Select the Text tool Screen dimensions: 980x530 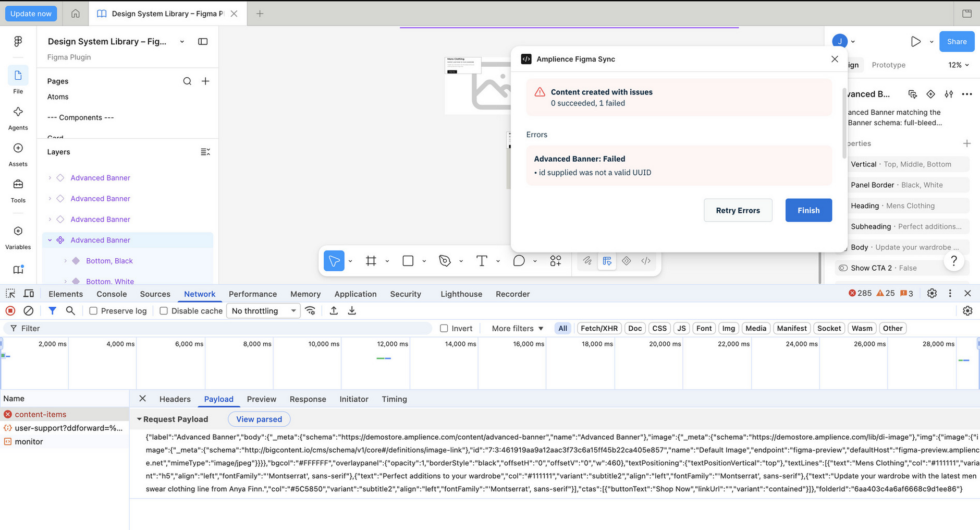tap(482, 261)
